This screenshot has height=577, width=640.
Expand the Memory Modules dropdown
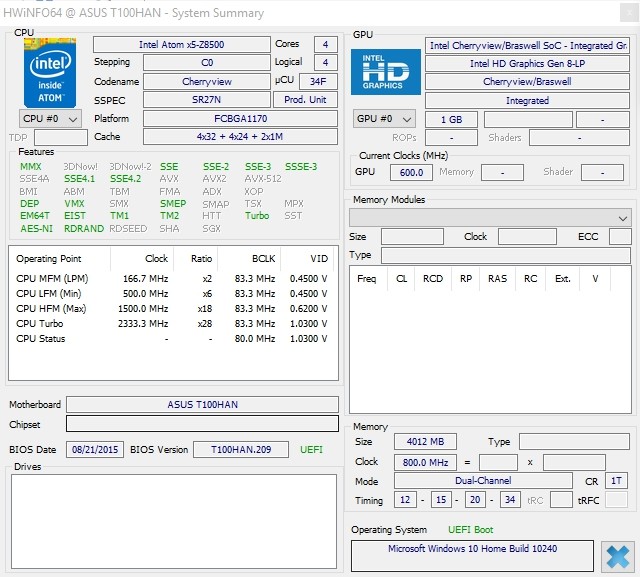pyautogui.click(x=490, y=217)
